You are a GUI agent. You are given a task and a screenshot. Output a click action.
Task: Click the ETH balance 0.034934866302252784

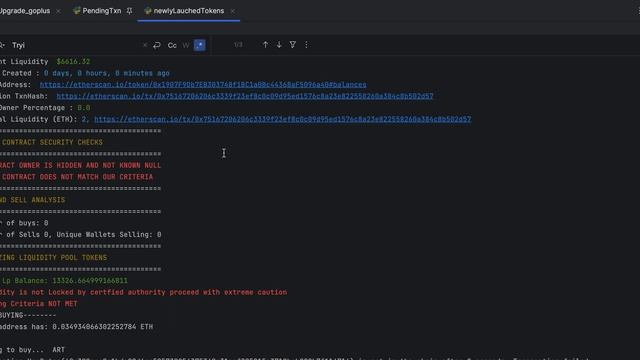click(95, 327)
